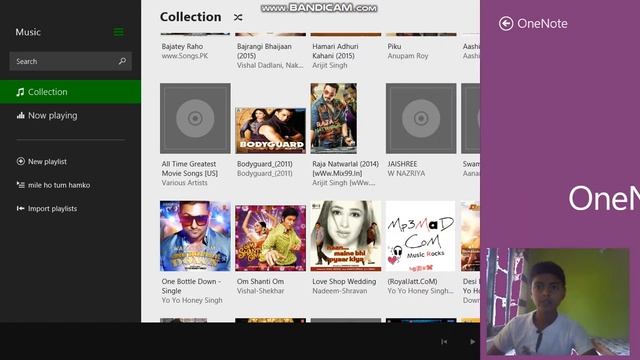
Task: Click artist name Anupam Roy
Action: (408, 56)
